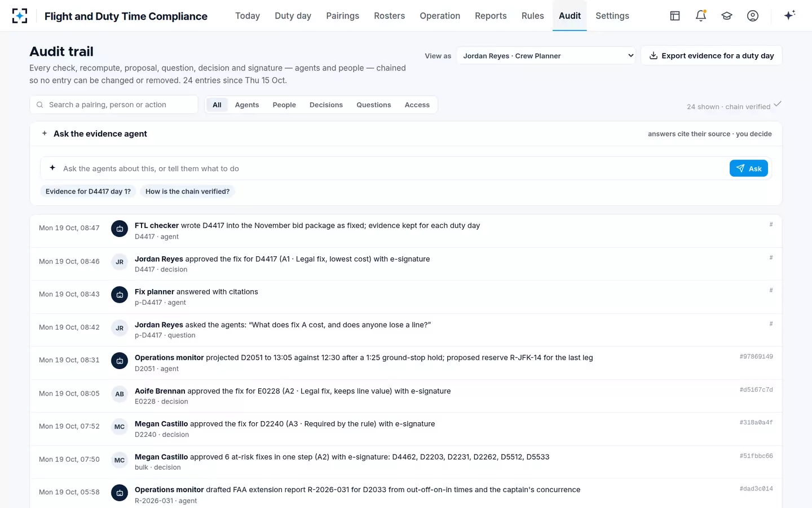
Task: Click Export evidence for a duty day
Action: pos(712,55)
